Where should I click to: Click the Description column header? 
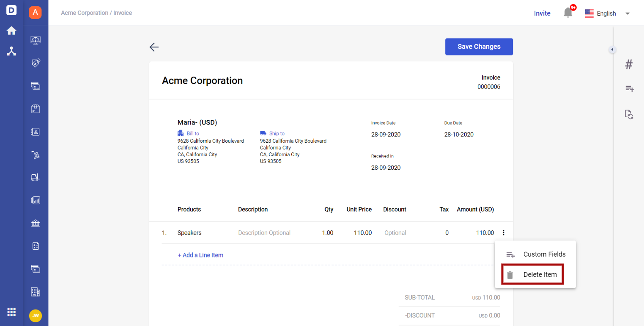point(253,210)
